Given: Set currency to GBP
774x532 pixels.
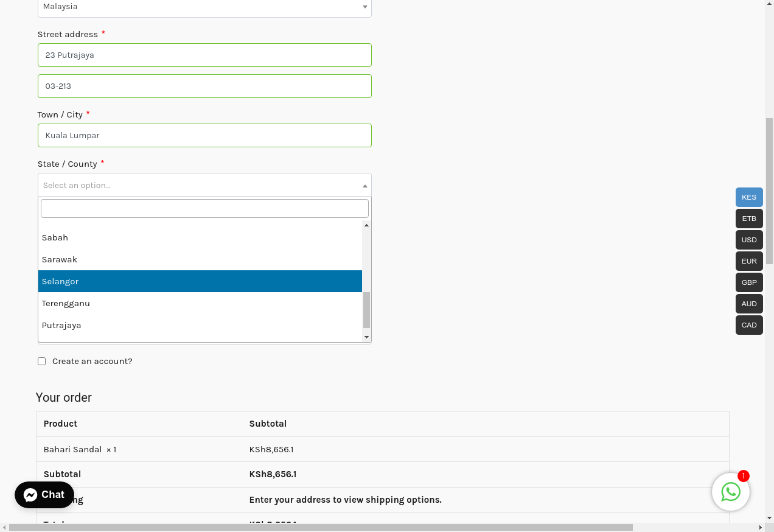Looking at the screenshot, I should 748,282.
